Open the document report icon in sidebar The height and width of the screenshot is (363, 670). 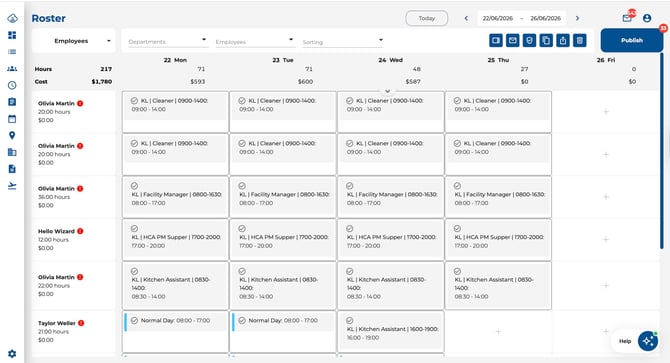pos(12,169)
